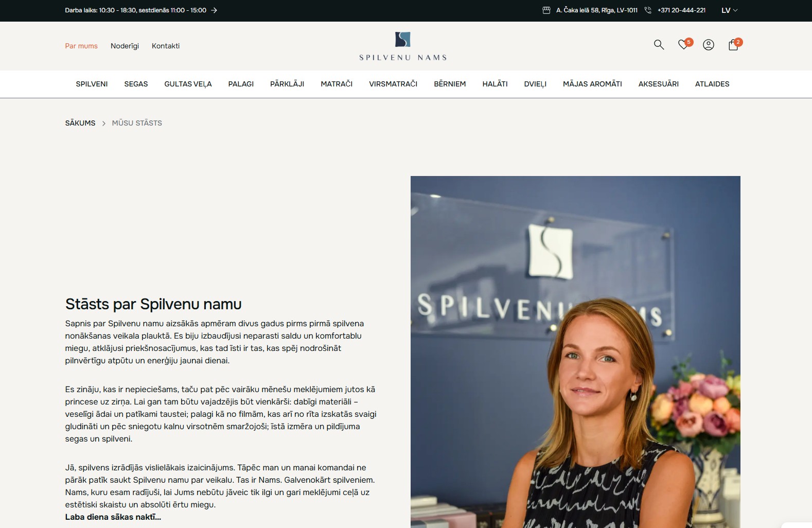Open the Kontakti link
Image resolution: width=812 pixels, height=528 pixels.
(x=166, y=46)
